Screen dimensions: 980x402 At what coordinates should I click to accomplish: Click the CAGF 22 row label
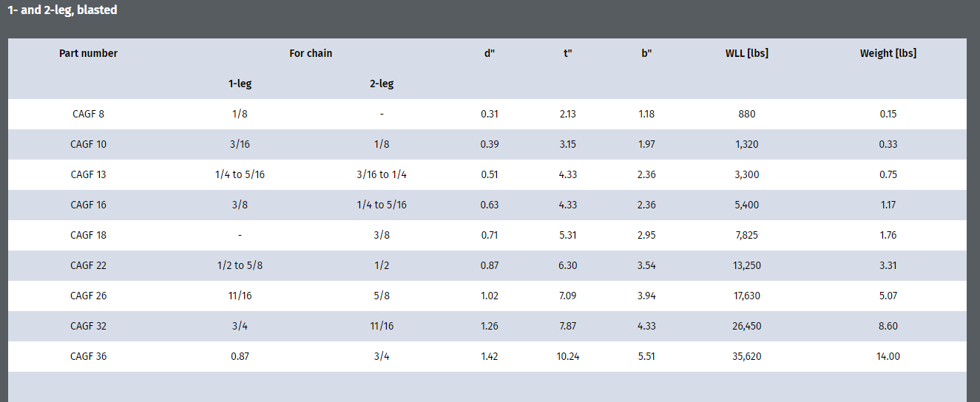[88, 265]
